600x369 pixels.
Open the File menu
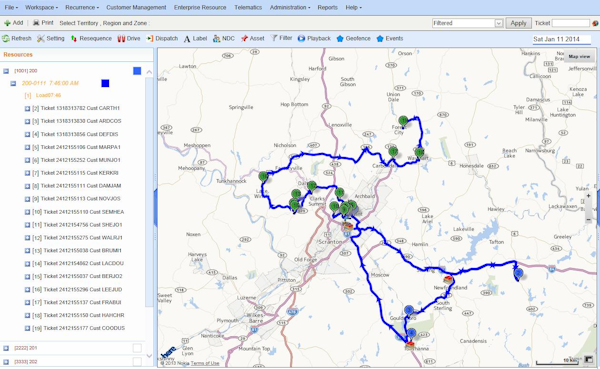(11, 7)
